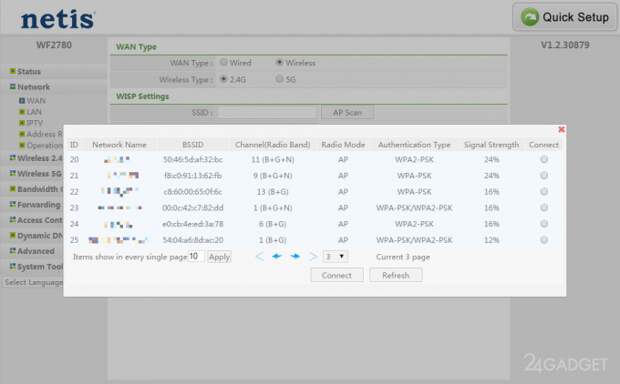Click the Authentication Type column header

click(x=414, y=145)
